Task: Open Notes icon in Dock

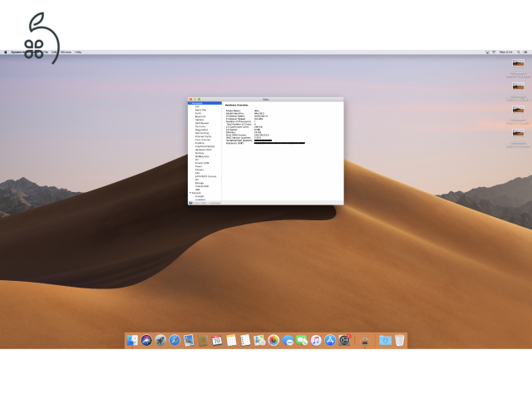Action: (x=231, y=340)
